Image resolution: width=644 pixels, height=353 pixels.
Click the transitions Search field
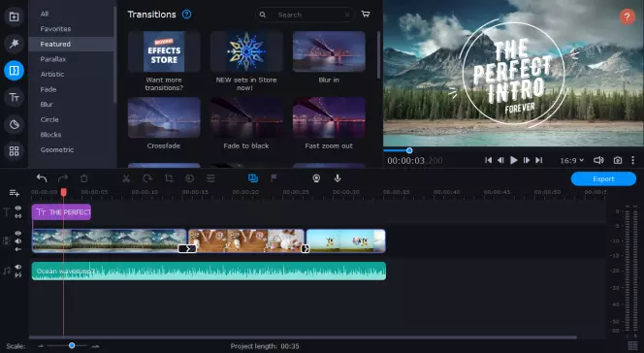[305, 15]
